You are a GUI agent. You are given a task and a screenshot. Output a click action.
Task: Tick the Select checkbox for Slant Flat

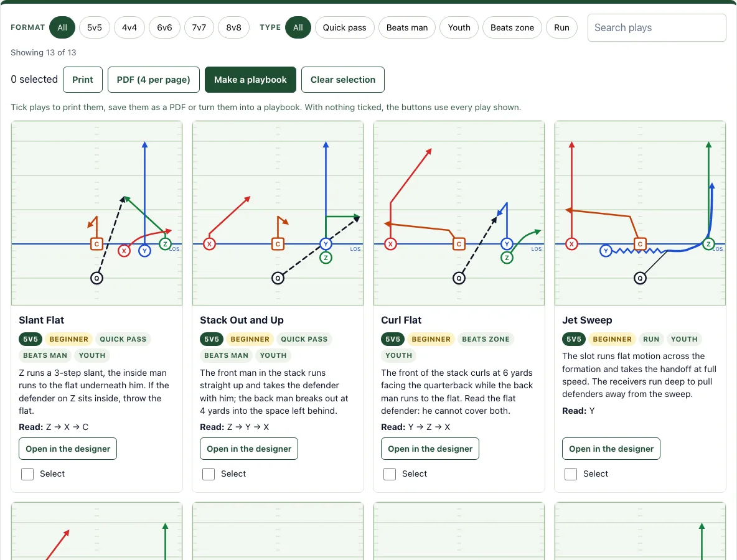coord(27,474)
